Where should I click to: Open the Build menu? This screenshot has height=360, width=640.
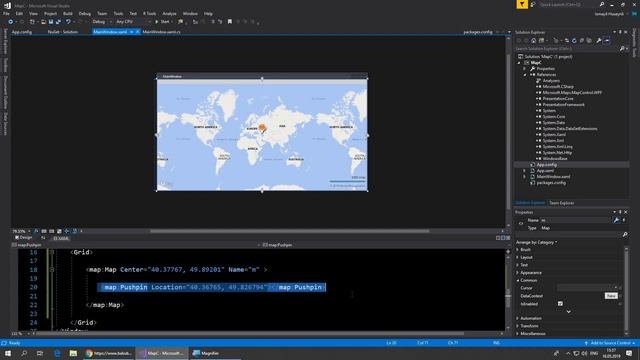(x=68, y=13)
